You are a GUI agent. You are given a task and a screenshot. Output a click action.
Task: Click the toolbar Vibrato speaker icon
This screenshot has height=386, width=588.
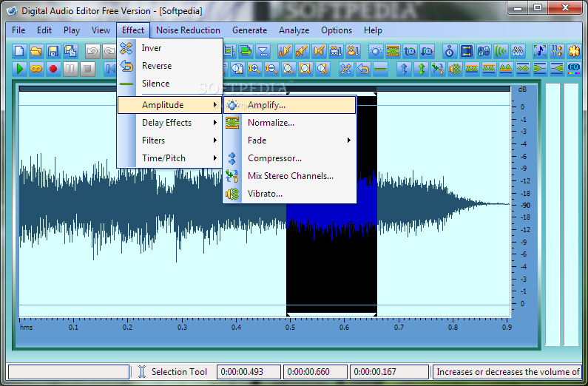pos(455,69)
